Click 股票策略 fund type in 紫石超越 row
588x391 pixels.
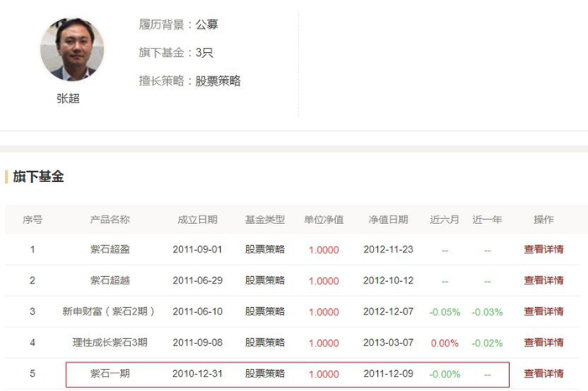point(265,280)
